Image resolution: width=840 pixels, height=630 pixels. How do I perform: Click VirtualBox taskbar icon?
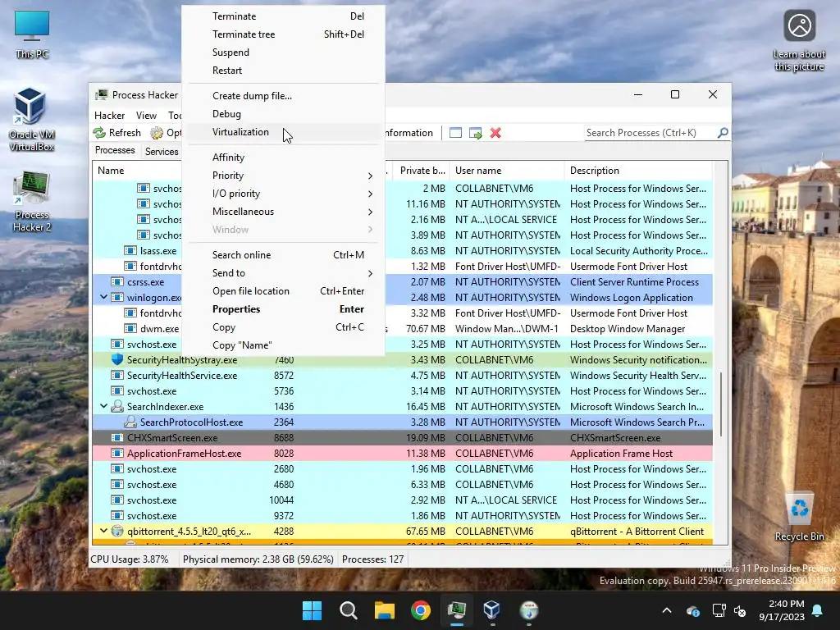click(x=492, y=610)
